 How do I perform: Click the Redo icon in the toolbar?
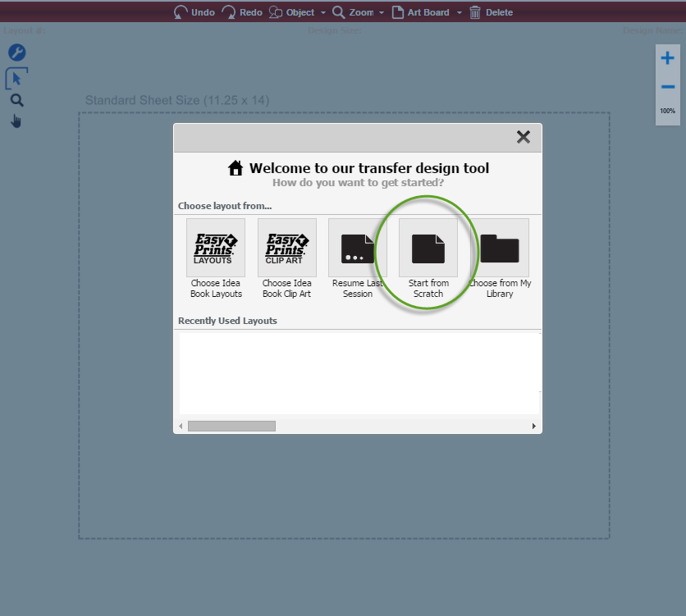228,12
